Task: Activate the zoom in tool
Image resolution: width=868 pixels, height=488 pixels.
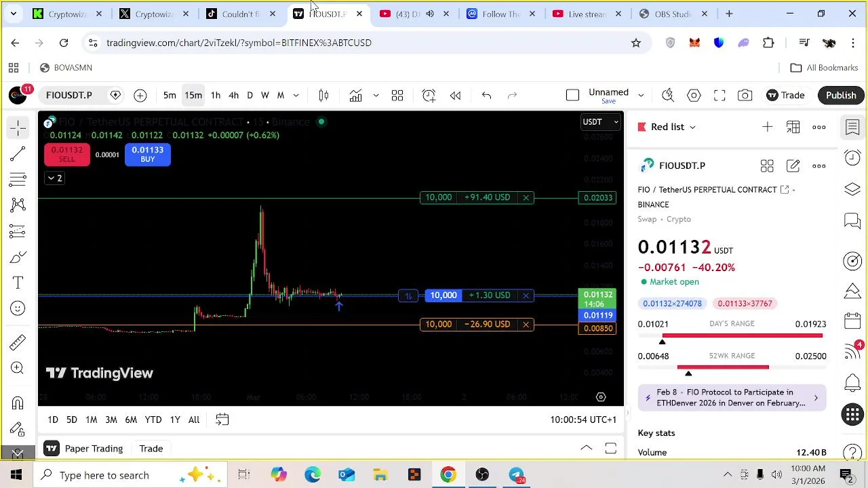Action: click(x=18, y=368)
